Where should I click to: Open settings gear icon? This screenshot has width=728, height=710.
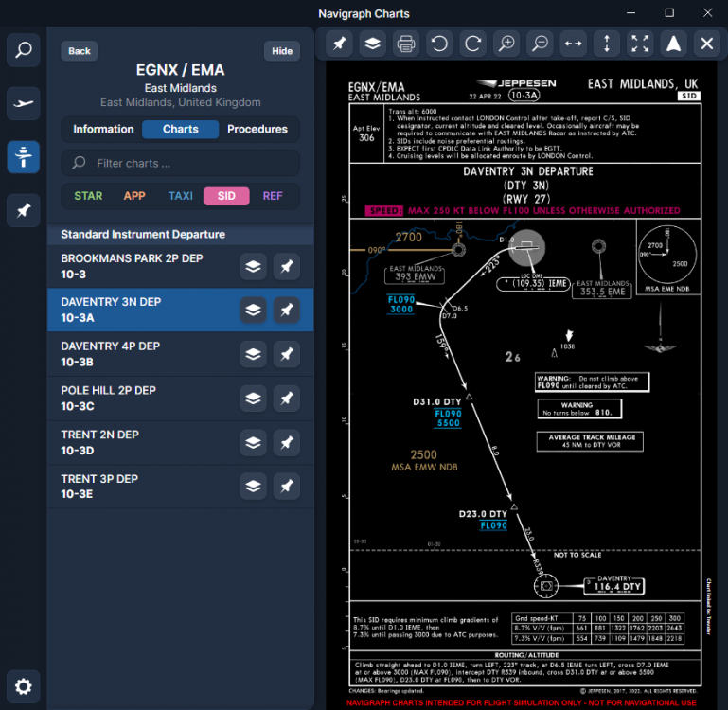pyautogui.click(x=24, y=686)
